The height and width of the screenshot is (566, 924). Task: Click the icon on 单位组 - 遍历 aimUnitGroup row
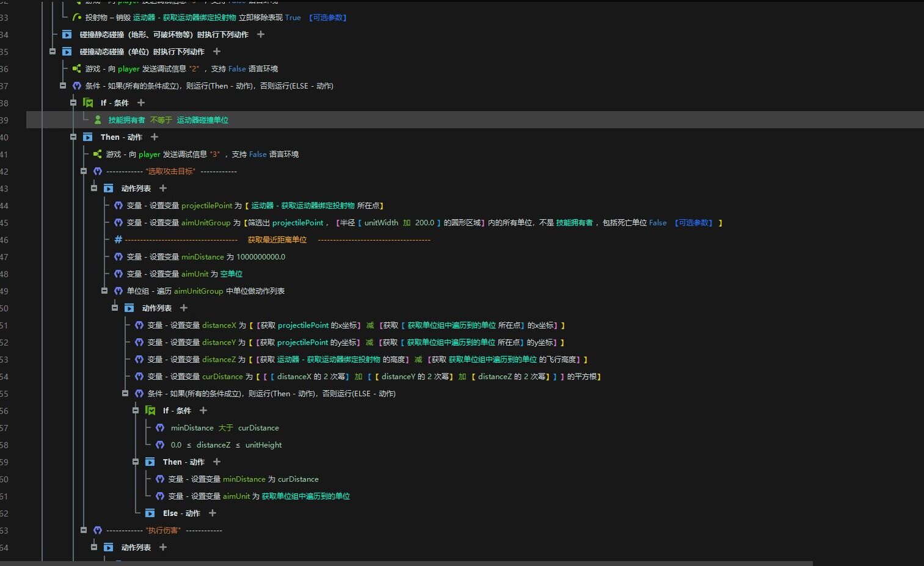pos(118,291)
